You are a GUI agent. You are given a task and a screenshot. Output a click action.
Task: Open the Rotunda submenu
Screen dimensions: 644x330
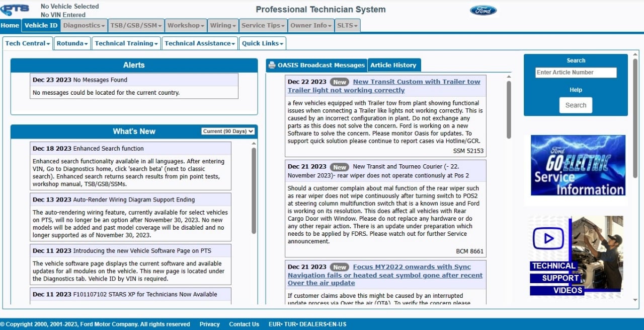pos(72,43)
